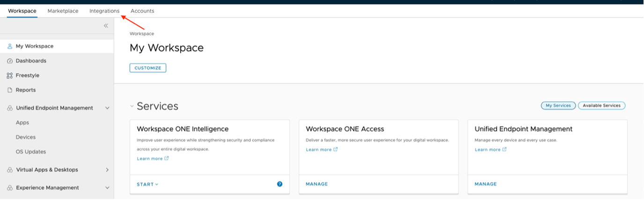This screenshot has height=200, width=644.
Task: Click the Experience Management section icon
Action: [9, 188]
